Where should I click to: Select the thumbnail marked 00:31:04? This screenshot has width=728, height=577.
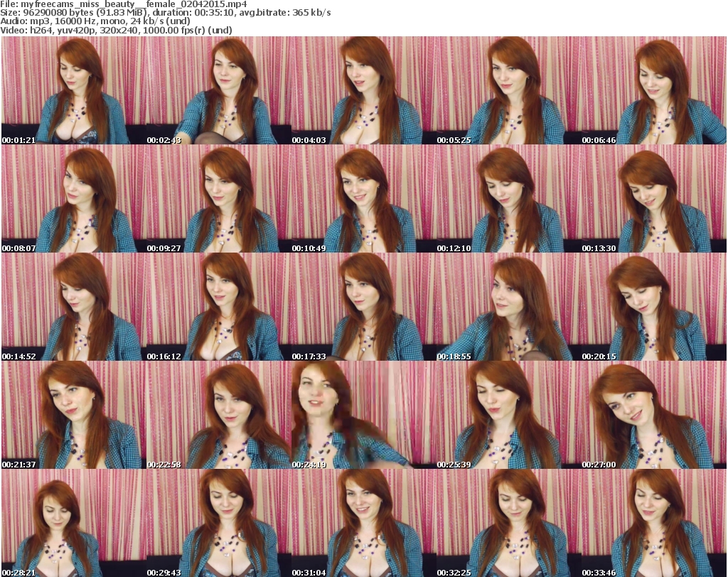[363, 523]
